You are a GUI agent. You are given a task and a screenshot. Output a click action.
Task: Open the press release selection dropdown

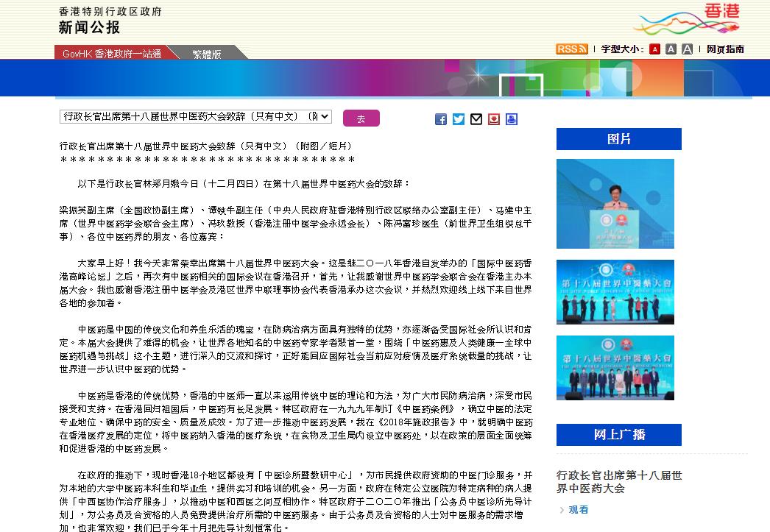click(x=196, y=117)
